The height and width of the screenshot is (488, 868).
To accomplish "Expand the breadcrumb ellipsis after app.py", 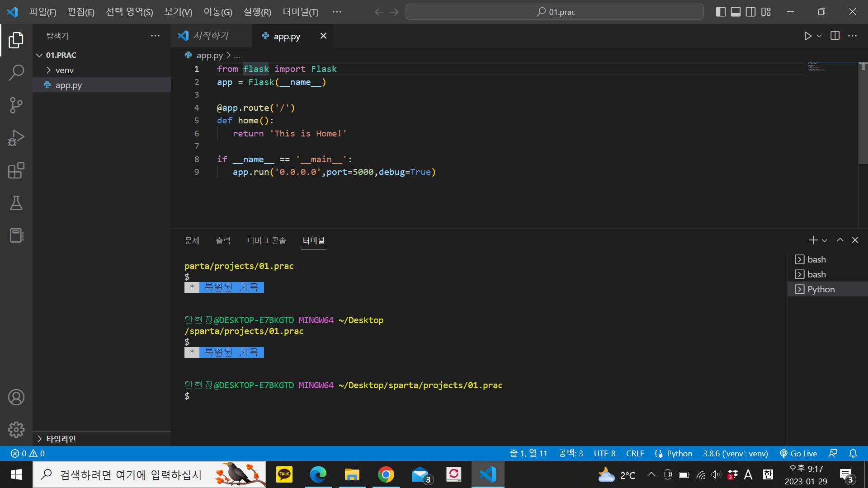I will tap(237, 55).
